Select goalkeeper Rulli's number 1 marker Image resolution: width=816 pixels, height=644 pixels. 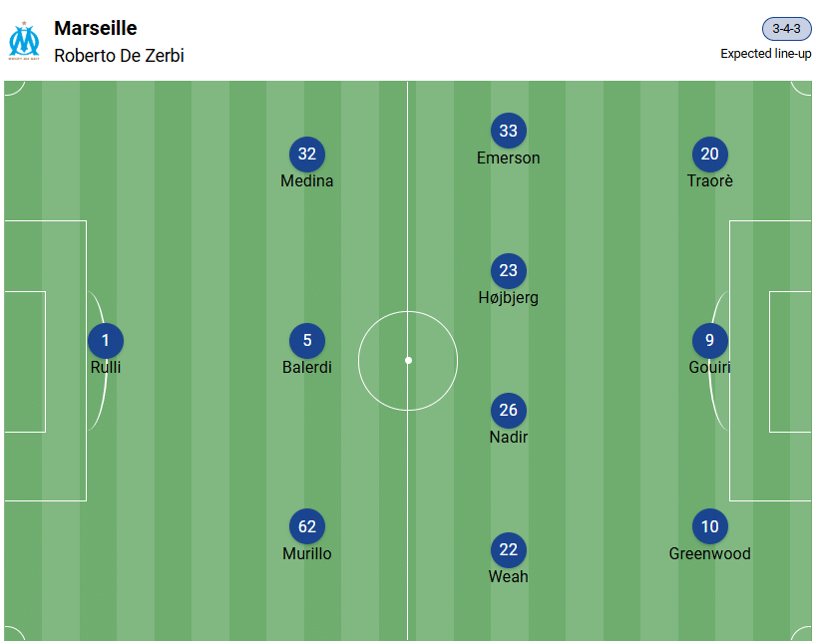click(x=106, y=341)
